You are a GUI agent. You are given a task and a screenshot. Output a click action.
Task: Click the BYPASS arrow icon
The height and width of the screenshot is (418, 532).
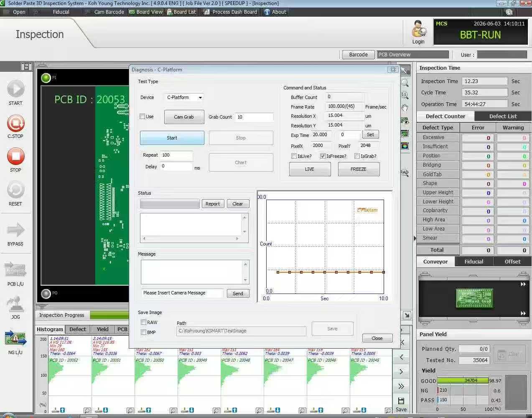(16, 230)
